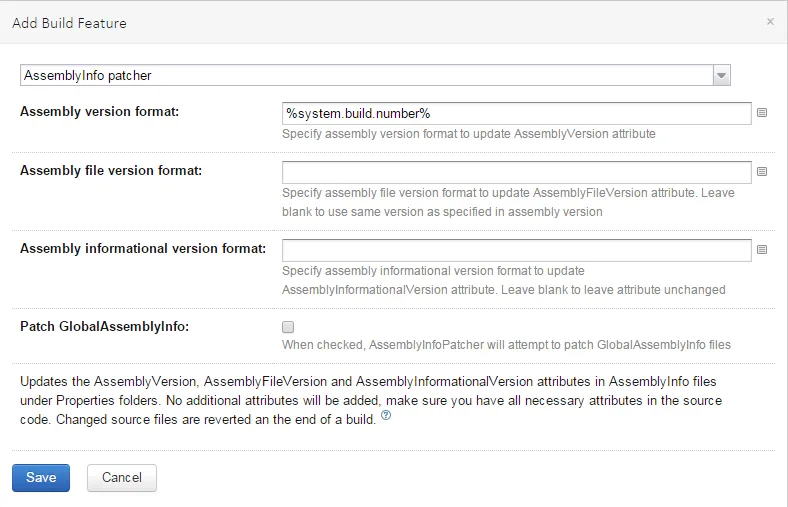Click the Add Build Feature dialog title
788x507 pixels.
69,22
